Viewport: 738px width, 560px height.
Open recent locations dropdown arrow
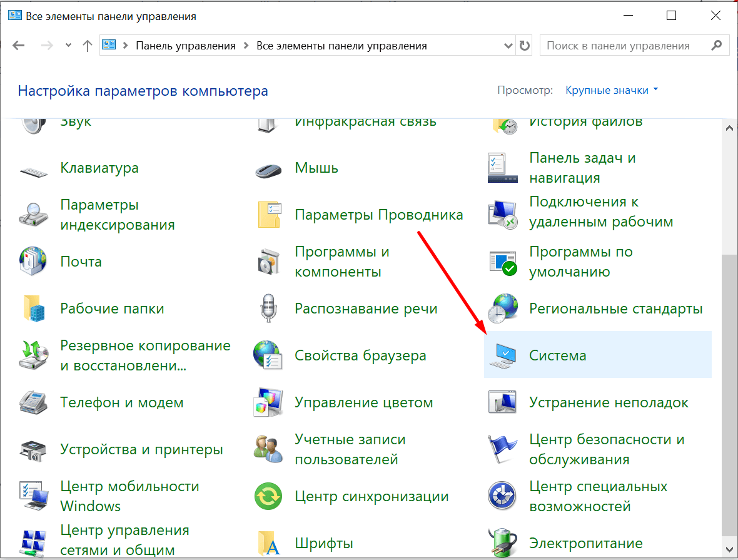pos(69,45)
